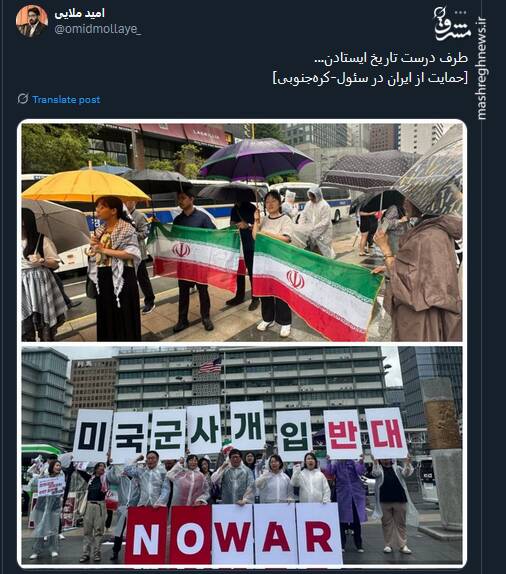Image resolution: width=506 pixels, height=574 pixels.
Task: Click the mashreghnews.ir vertical watermark
Action: pos(482,68)
